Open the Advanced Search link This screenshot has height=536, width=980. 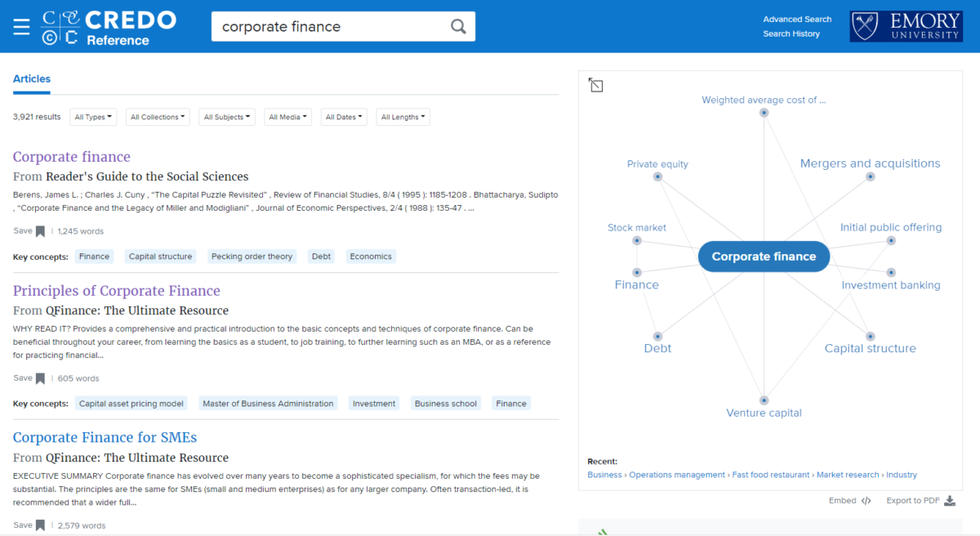coord(797,19)
